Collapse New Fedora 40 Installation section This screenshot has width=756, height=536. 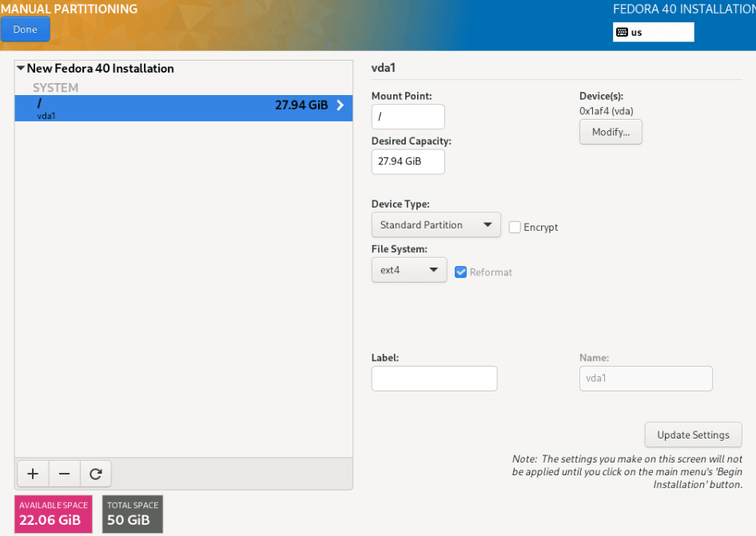pyautogui.click(x=21, y=68)
